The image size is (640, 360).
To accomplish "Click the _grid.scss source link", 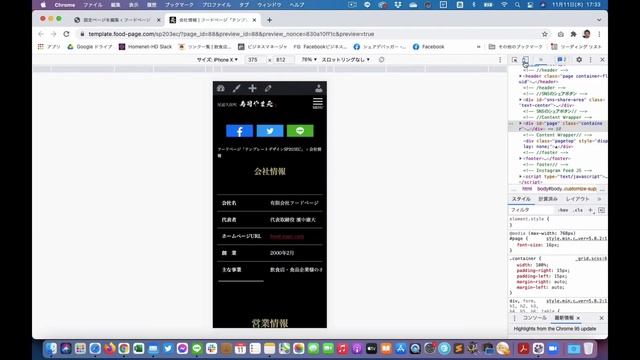I will point(591,259).
